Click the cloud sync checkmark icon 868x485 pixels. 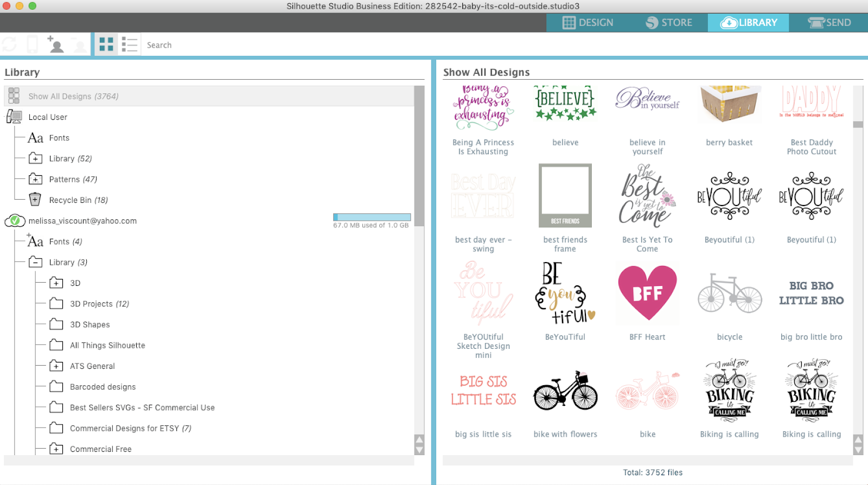[15, 221]
